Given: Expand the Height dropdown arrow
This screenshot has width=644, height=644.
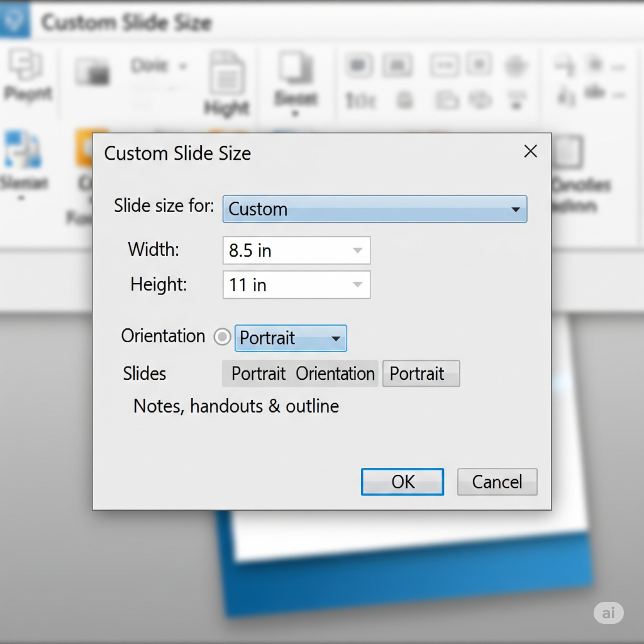Looking at the screenshot, I should tap(357, 285).
